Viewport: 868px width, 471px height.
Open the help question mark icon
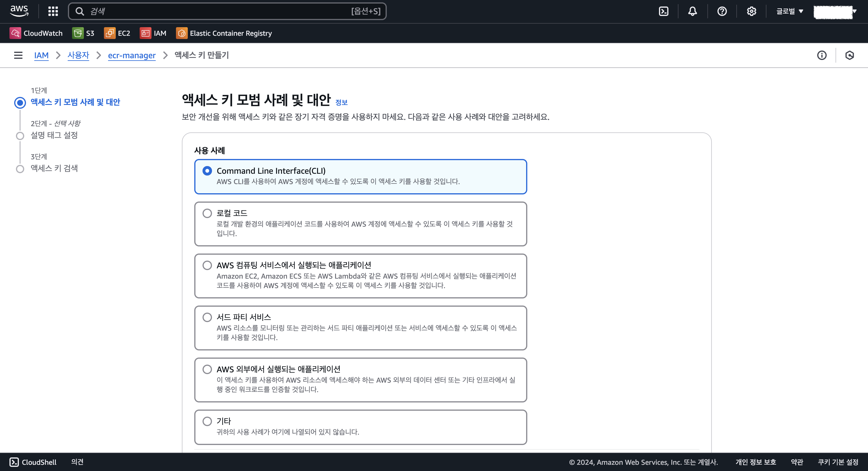tap(722, 11)
